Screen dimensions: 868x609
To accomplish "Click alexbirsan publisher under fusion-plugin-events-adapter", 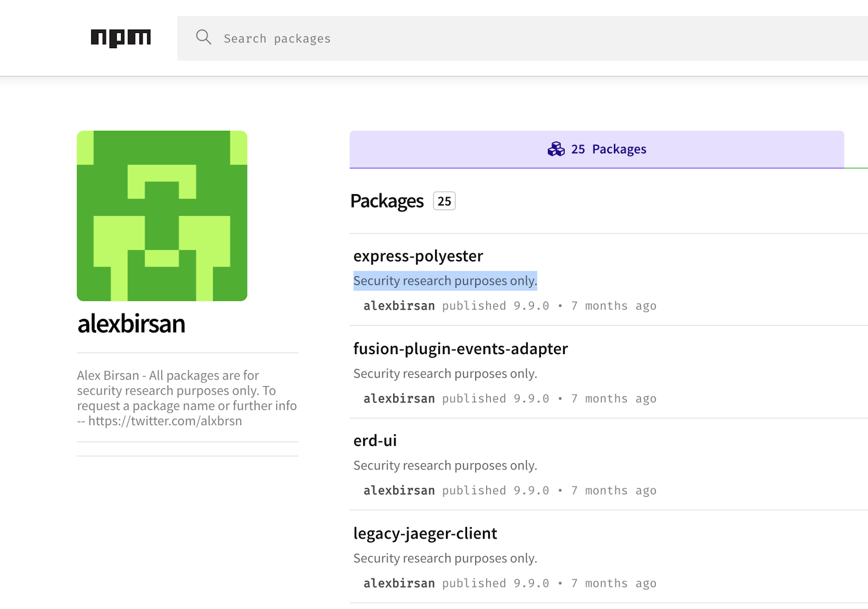I will point(399,399).
